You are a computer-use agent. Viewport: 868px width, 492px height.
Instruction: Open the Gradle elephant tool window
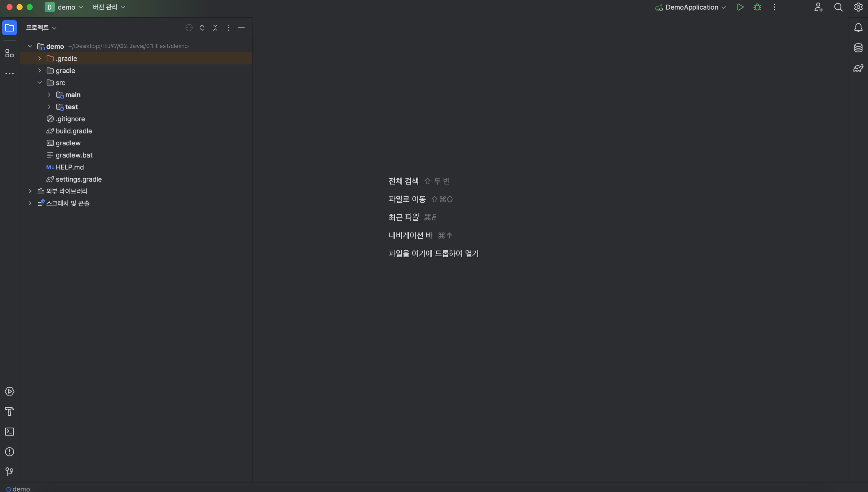tap(858, 68)
